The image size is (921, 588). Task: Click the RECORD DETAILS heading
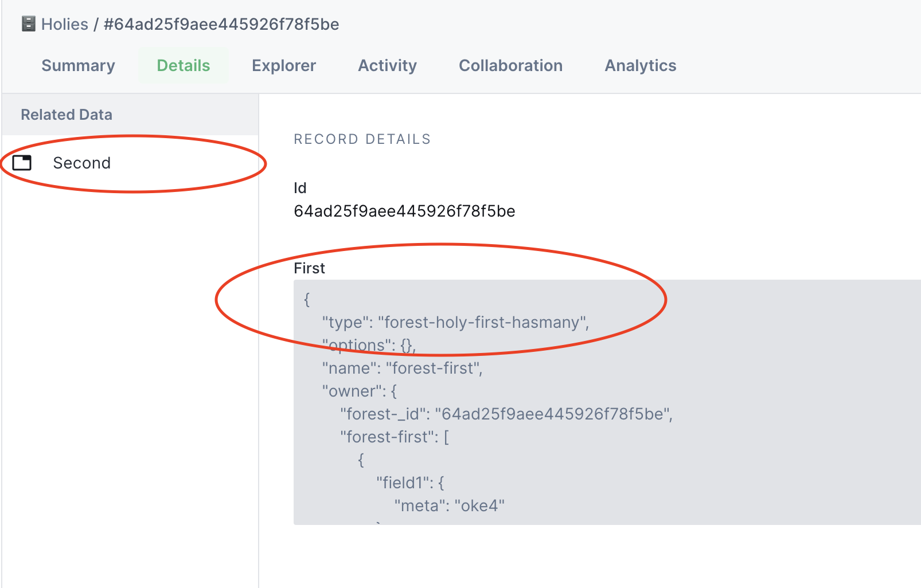click(362, 139)
